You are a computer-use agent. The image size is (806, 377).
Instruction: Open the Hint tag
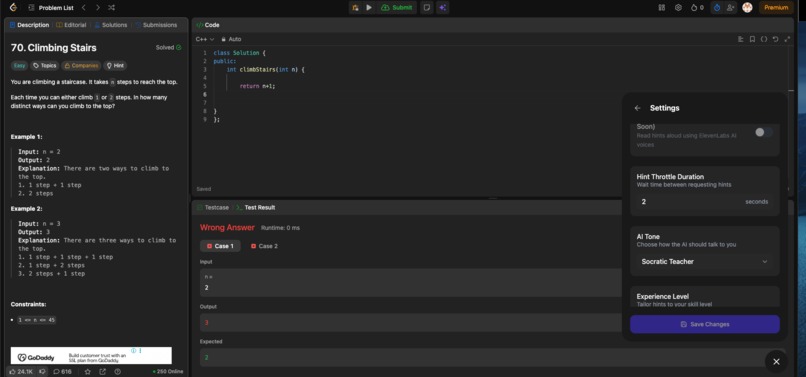click(x=115, y=66)
